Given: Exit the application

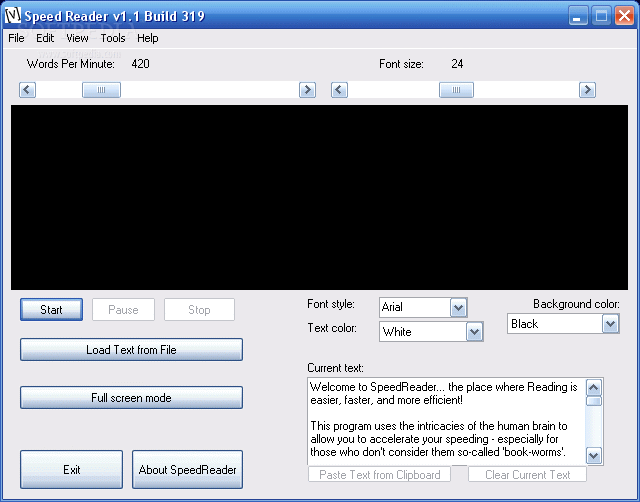Looking at the screenshot, I should pyautogui.click(x=71, y=469).
